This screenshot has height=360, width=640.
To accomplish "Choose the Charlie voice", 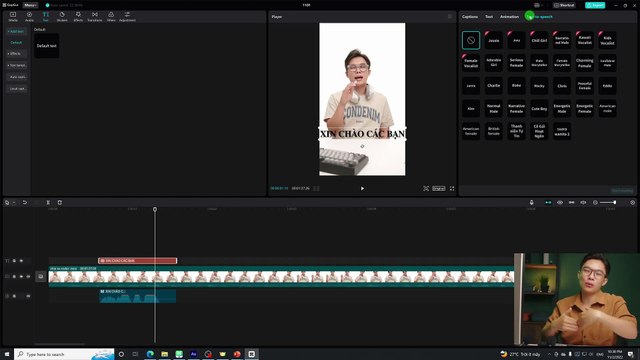I will [494, 86].
